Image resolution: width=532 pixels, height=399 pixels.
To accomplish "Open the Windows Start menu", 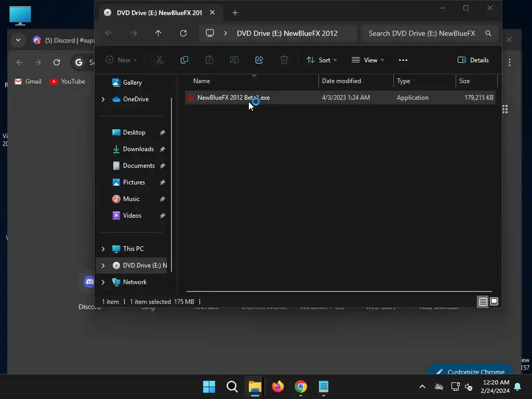I will tap(209, 387).
